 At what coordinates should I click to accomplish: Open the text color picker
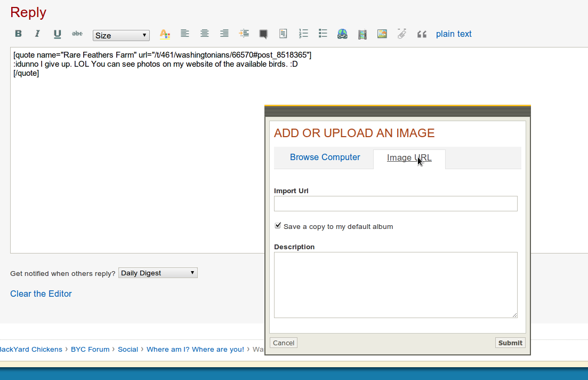pos(165,34)
